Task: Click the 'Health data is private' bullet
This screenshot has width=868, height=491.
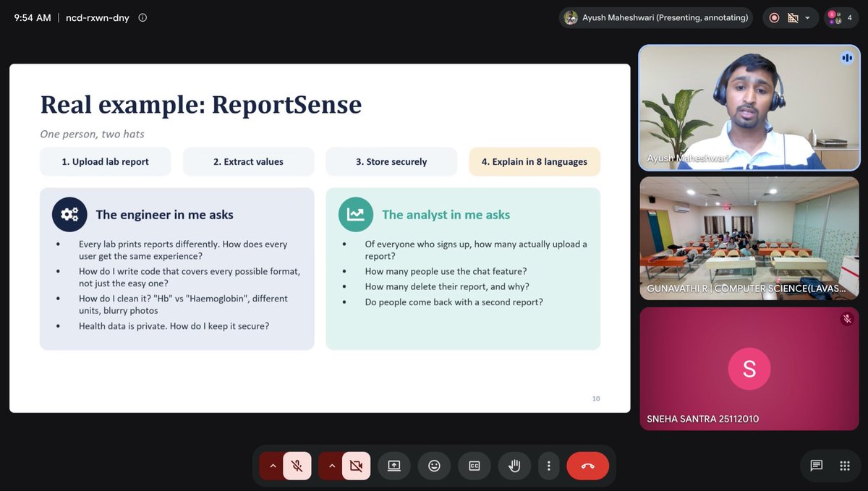Action: [174, 326]
